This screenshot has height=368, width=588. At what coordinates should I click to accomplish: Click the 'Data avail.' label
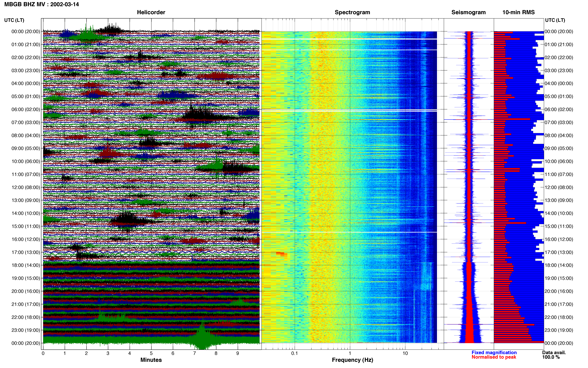[x=554, y=353]
